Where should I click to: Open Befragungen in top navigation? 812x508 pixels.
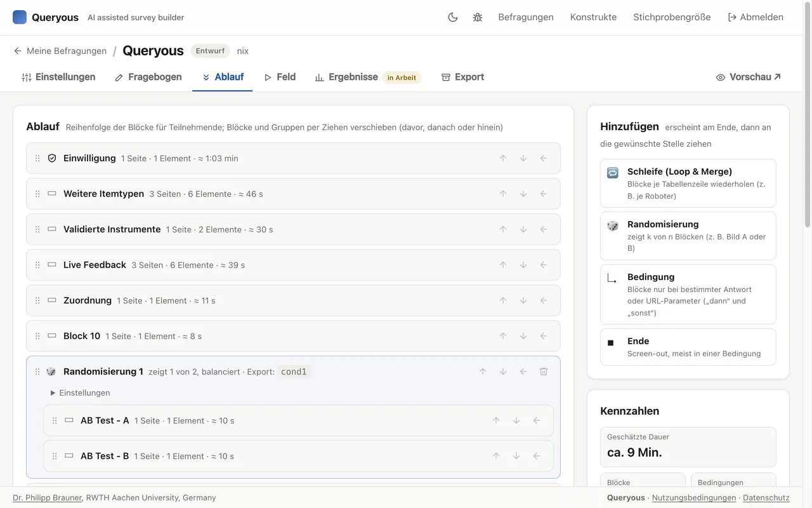pyautogui.click(x=526, y=17)
